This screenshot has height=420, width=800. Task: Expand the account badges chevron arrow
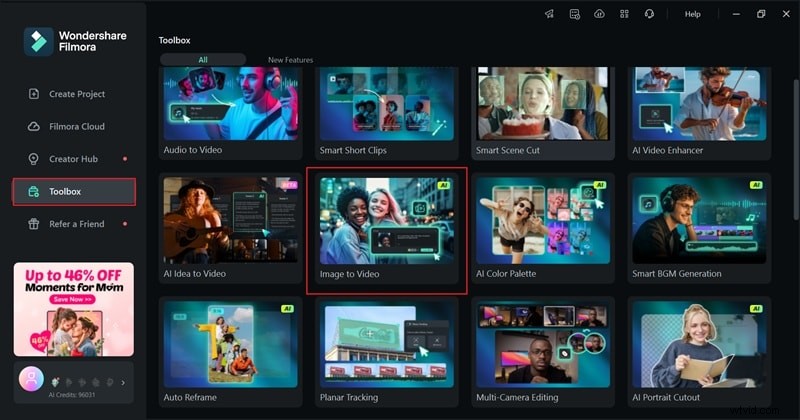point(123,382)
